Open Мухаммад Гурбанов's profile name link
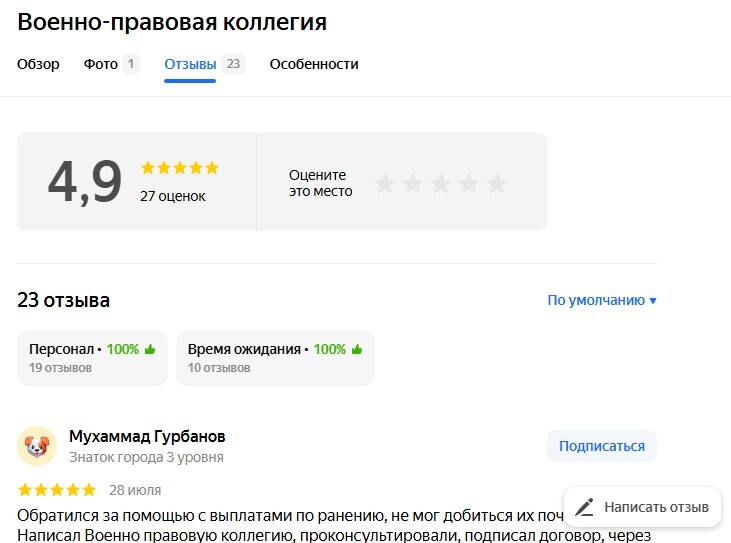The image size is (731, 543). (x=147, y=437)
